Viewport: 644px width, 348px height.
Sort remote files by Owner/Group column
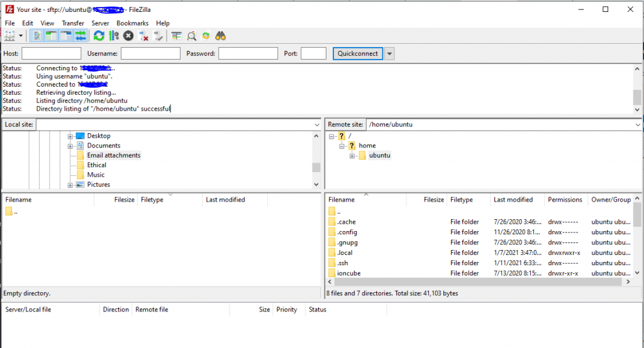611,200
